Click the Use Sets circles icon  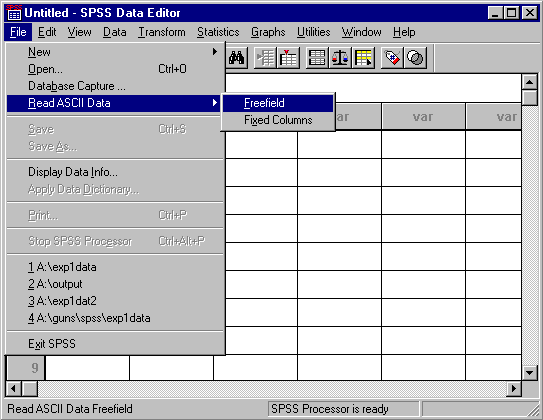pos(415,58)
